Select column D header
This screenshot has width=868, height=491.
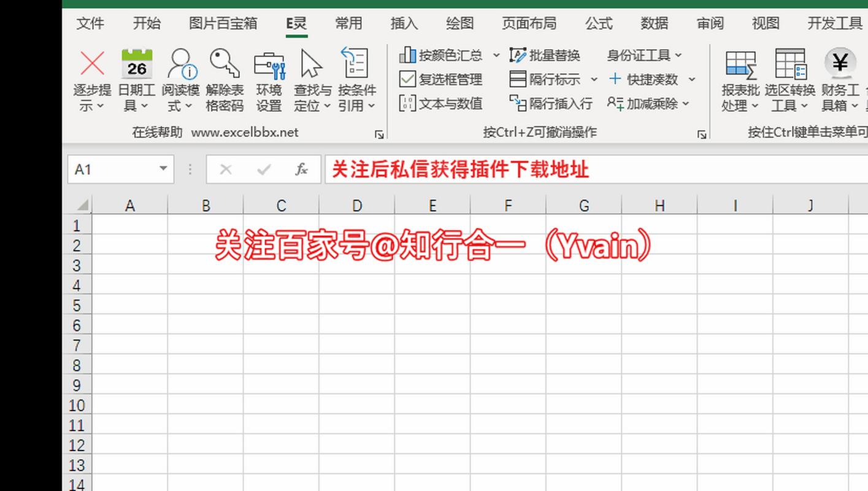(357, 206)
